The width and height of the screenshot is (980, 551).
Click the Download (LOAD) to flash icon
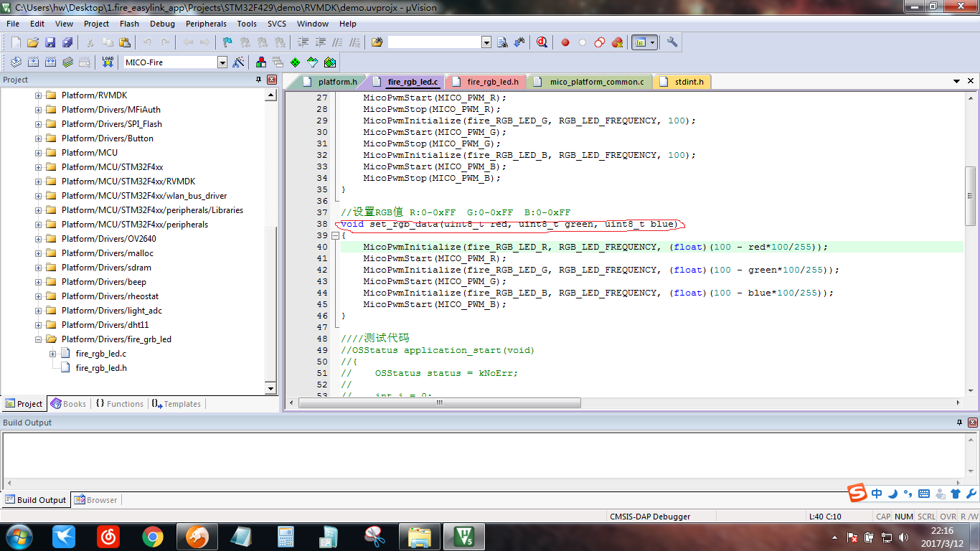(x=108, y=62)
